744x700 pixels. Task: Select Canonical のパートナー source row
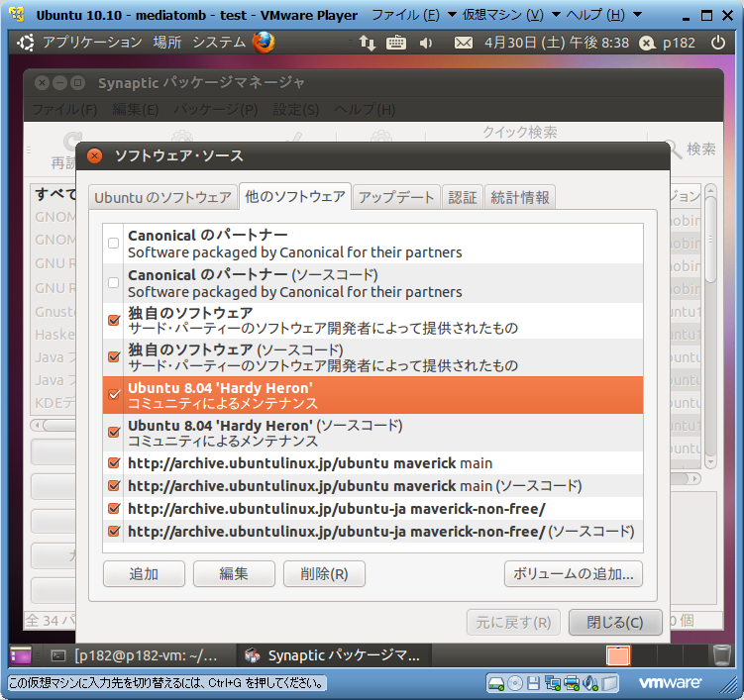point(372,244)
